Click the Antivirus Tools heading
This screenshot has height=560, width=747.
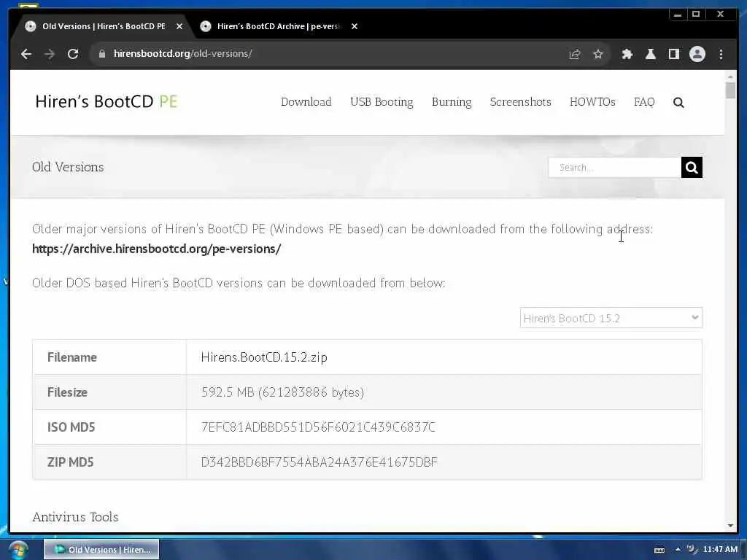75,517
